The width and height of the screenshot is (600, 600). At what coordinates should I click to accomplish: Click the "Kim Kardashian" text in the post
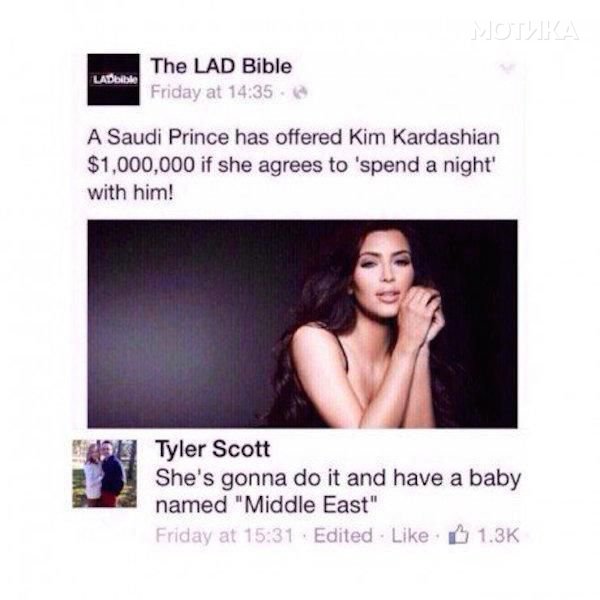[424, 137]
